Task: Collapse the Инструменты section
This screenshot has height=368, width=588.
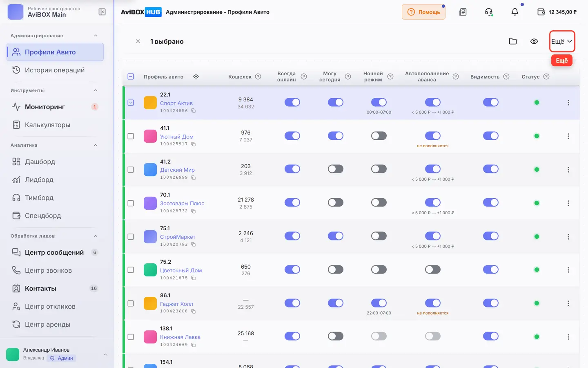Action: point(96,90)
